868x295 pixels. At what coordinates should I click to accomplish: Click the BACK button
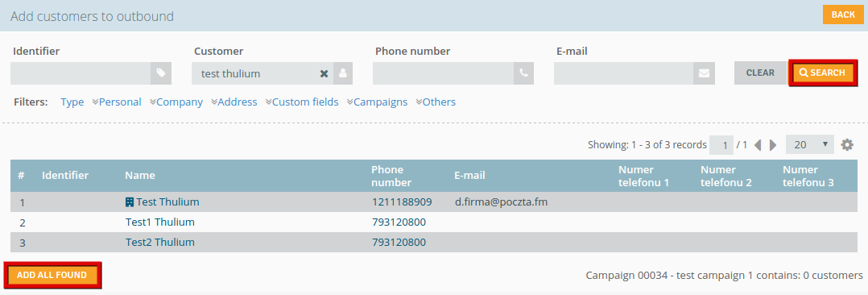point(843,15)
